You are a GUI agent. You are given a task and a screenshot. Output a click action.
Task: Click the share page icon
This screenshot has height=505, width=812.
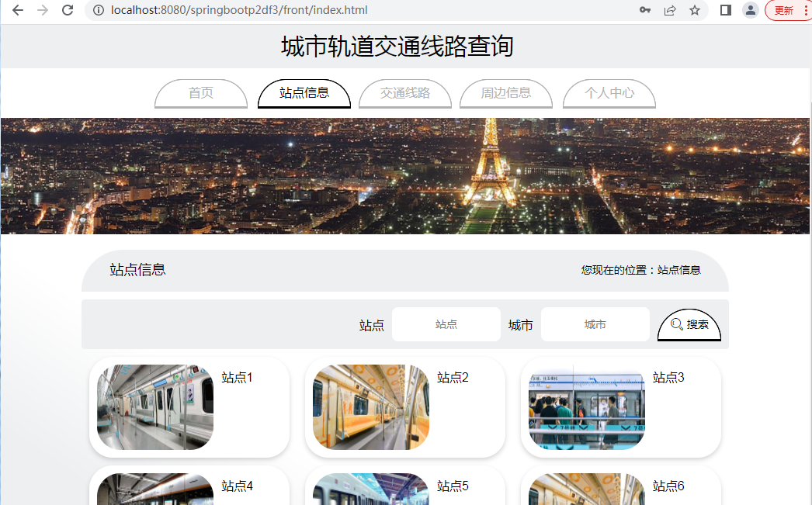pos(670,10)
